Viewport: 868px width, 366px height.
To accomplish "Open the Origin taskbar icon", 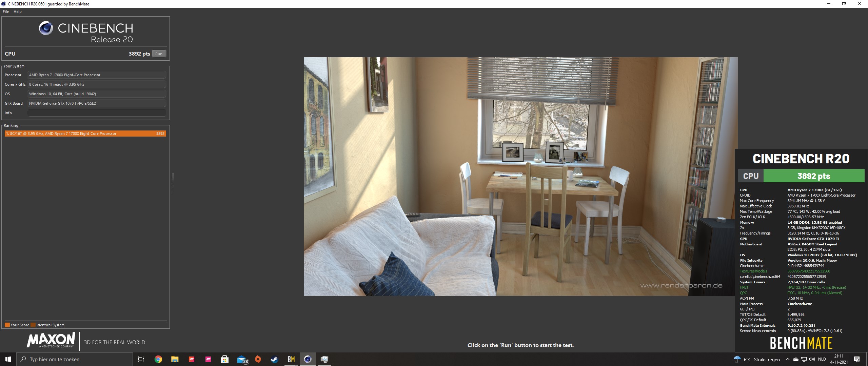I will (258, 359).
